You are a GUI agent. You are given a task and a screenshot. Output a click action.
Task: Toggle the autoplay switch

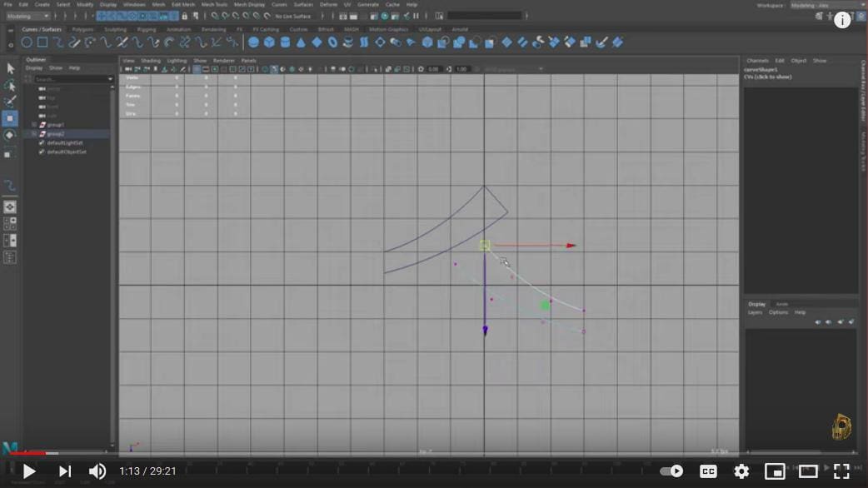pos(671,471)
